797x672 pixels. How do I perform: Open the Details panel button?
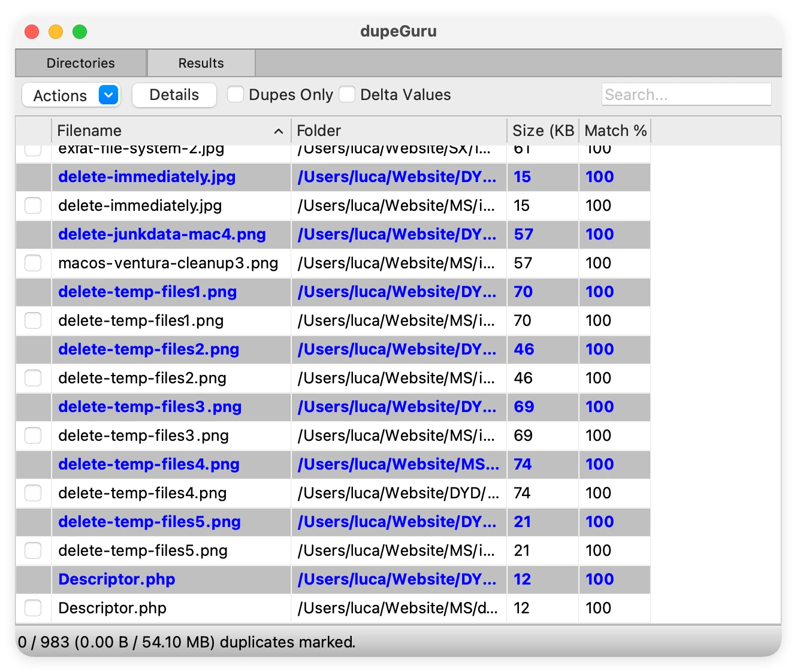click(174, 95)
